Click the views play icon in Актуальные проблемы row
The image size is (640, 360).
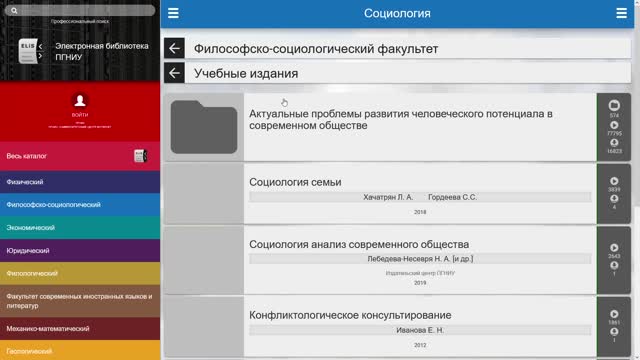click(x=614, y=125)
